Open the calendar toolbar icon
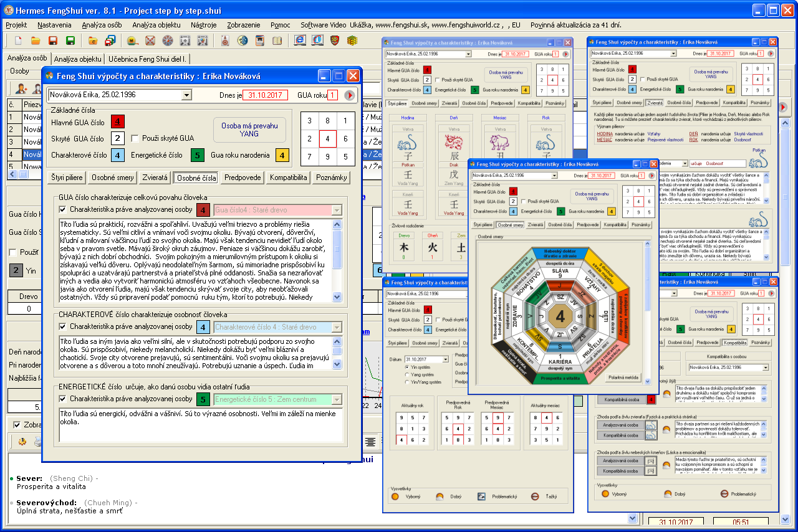This screenshot has width=798, height=532. pyautogui.click(x=260, y=40)
